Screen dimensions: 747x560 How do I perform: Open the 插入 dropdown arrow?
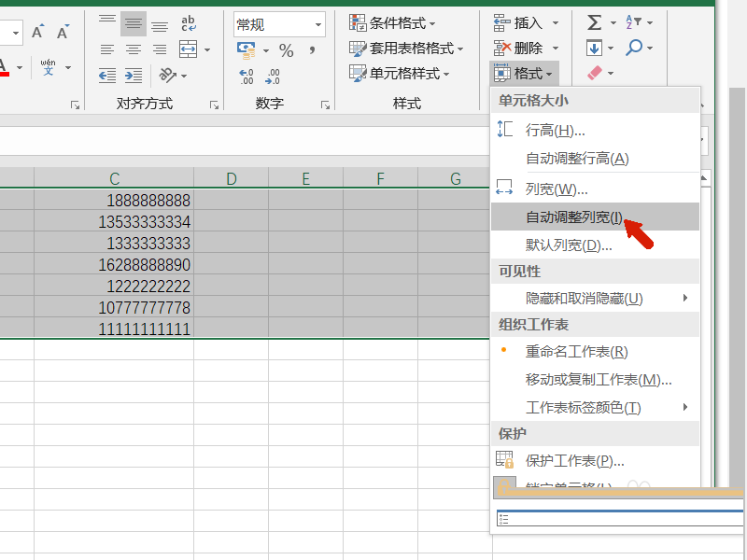tap(555, 22)
